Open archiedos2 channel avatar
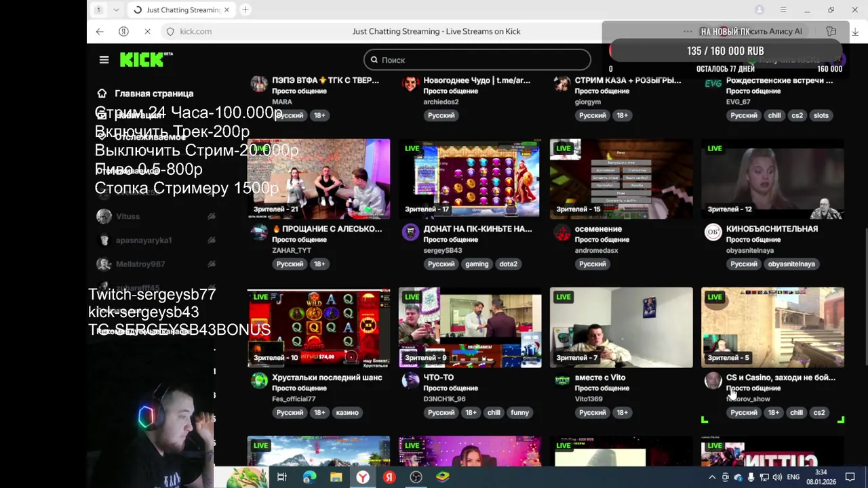Screen dimensions: 868x488 coord(410,84)
